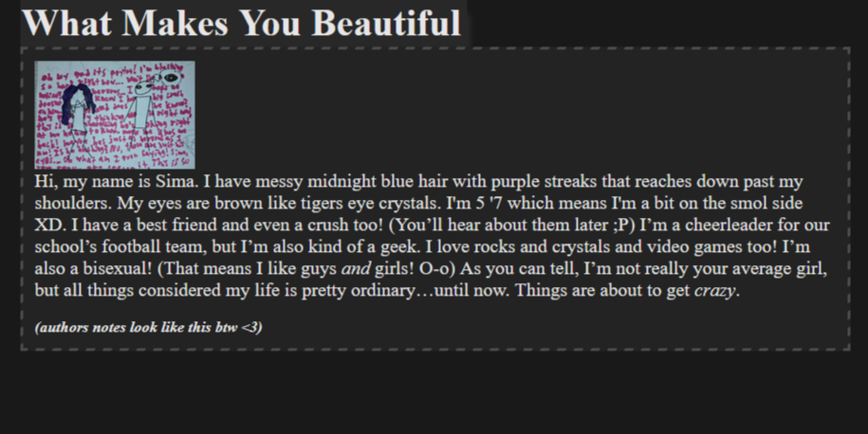Click the hand-drawn illustration thumbnail
Image resolution: width=868 pixels, height=434 pixels.
115,115
